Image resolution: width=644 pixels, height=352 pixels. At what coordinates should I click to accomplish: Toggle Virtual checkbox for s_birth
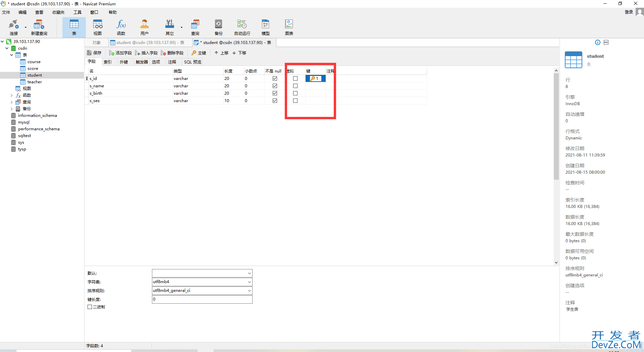[x=295, y=93]
